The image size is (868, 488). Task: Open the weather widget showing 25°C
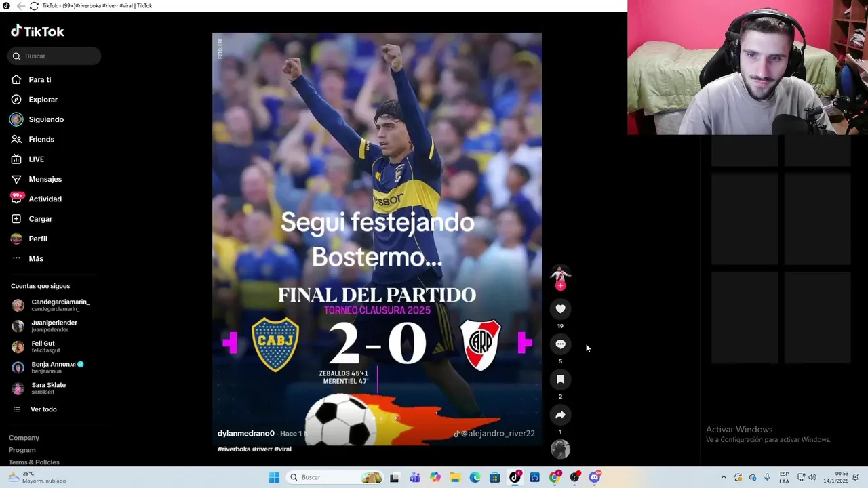click(x=37, y=477)
